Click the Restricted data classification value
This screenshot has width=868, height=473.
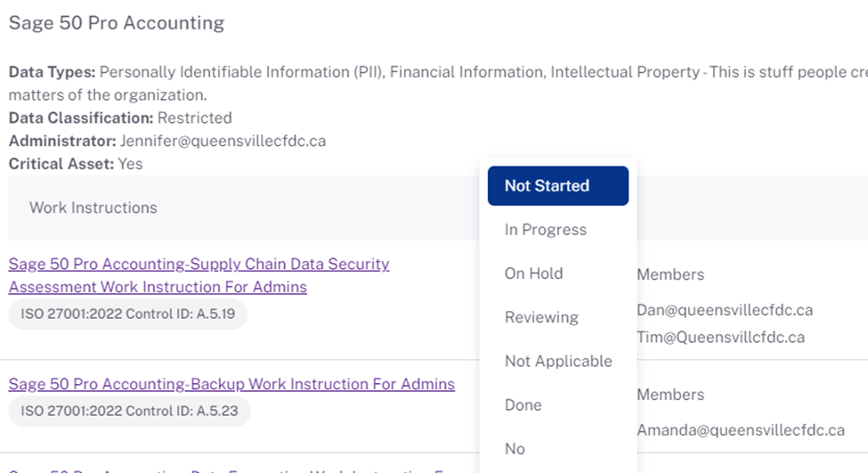[x=194, y=118]
